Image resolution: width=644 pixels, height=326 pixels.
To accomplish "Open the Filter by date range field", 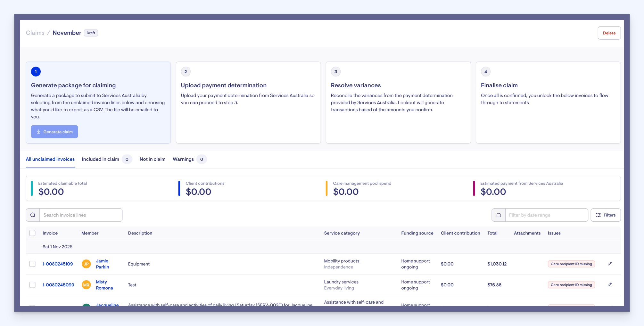I will click(546, 215).
